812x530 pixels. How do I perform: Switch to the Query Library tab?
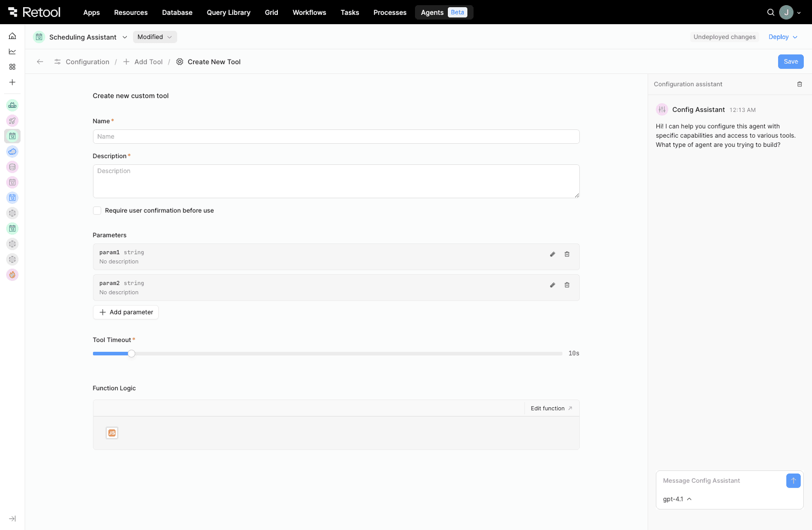tap(229, 12)
